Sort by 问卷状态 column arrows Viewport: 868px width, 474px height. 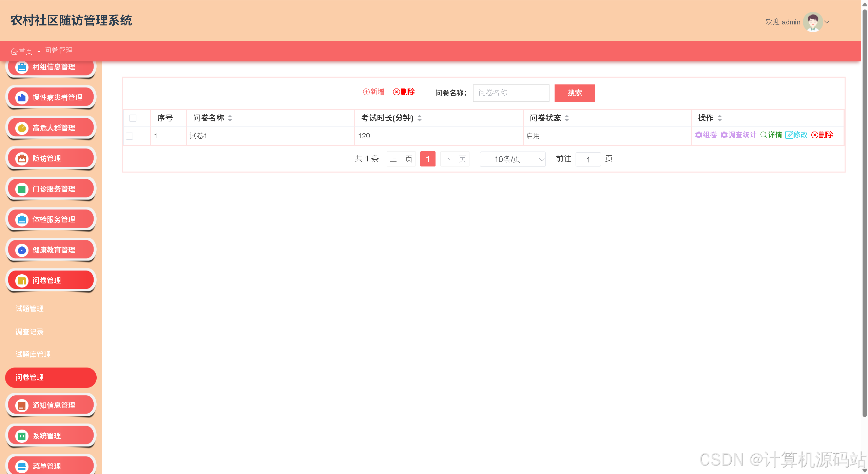tap(567, 118)
